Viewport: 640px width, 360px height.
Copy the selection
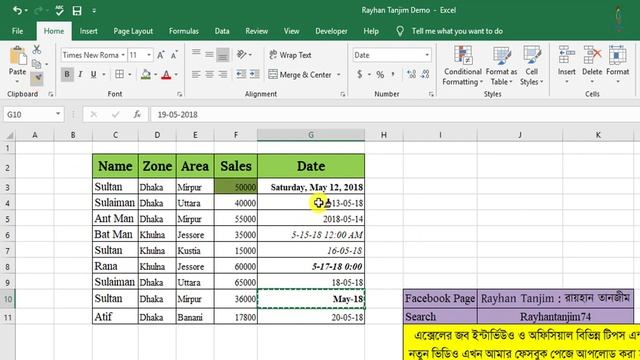(x=37, y=64)
